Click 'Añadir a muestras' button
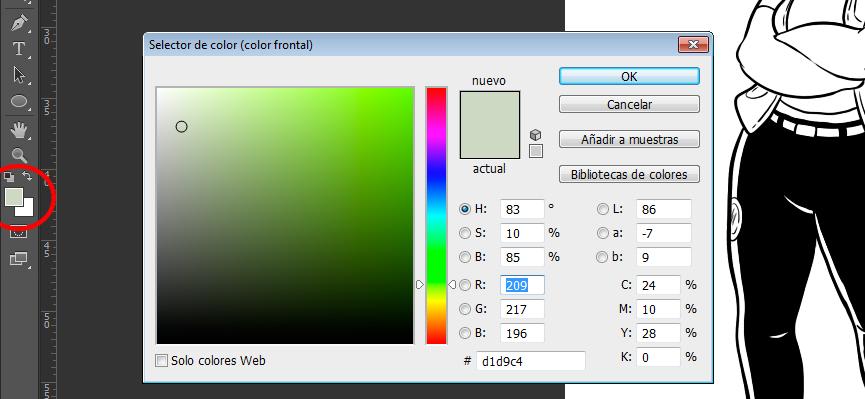This screenshot has width=865, height=399. [x=629, y=140]
